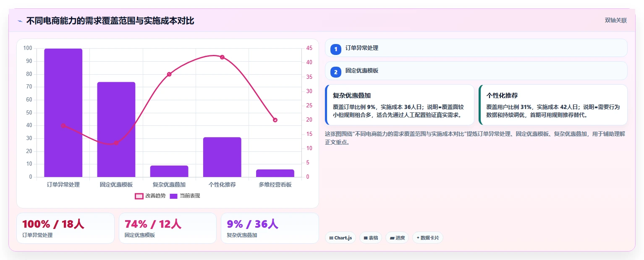Image resolution: width=644 pixels, height=260 pixels.
Task: Click the 表格 tag
Action: point(371,238)
